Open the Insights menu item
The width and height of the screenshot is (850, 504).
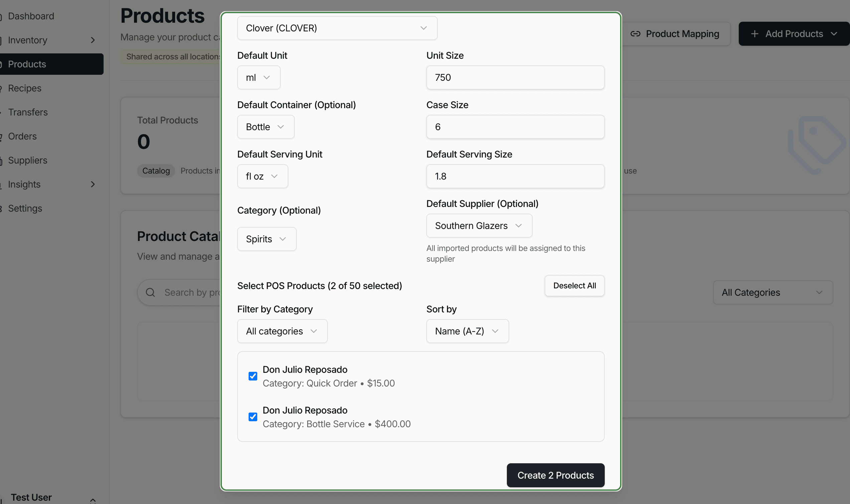(24, 185)
